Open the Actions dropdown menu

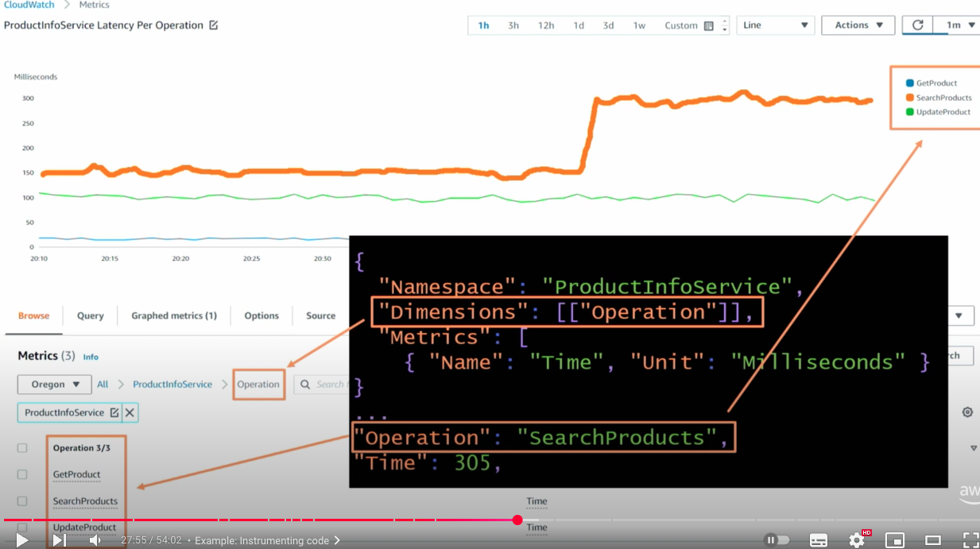tap(858, 25)
